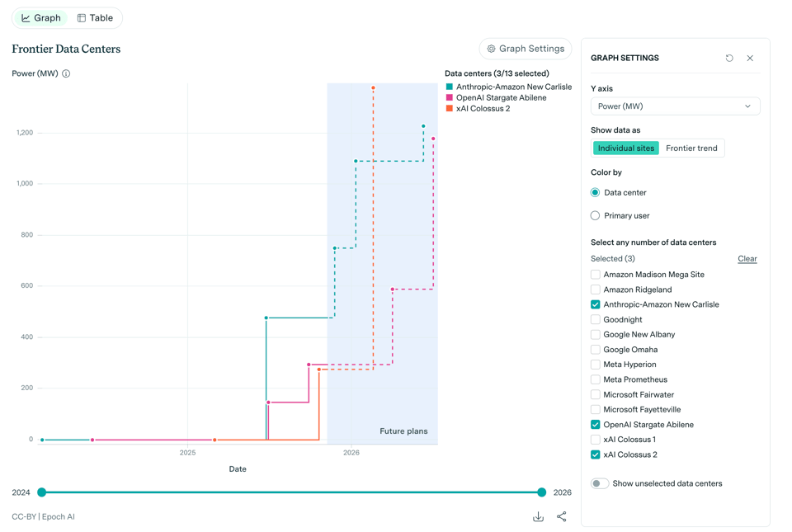
Task: Click the OpenAI Stargate Abilene legend swatch
Action: coord(450,97)
